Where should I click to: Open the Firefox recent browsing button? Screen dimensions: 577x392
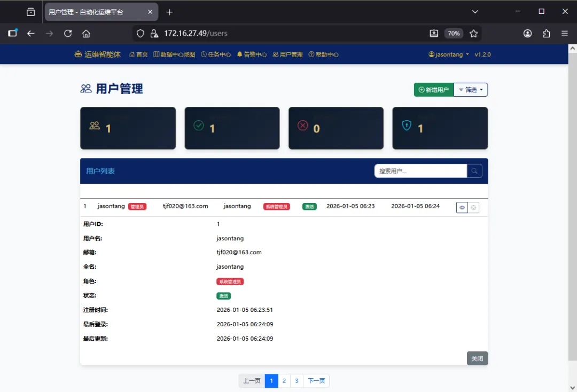(31, 12)
